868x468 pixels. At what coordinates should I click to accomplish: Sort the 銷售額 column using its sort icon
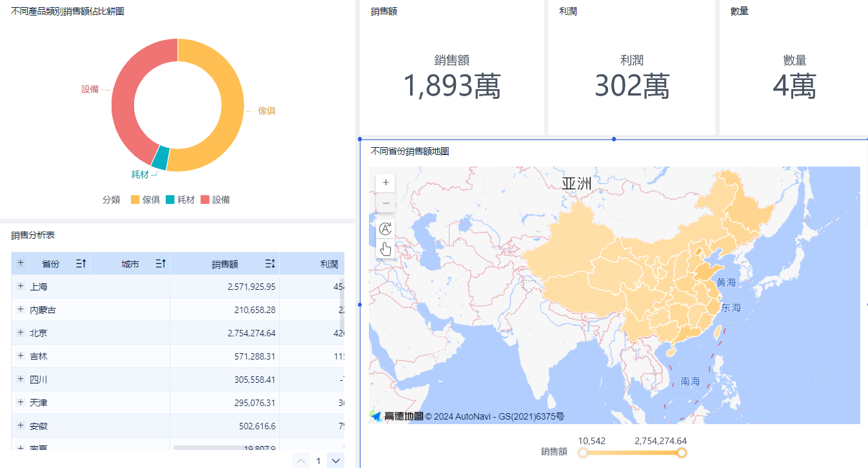[270, 263]
